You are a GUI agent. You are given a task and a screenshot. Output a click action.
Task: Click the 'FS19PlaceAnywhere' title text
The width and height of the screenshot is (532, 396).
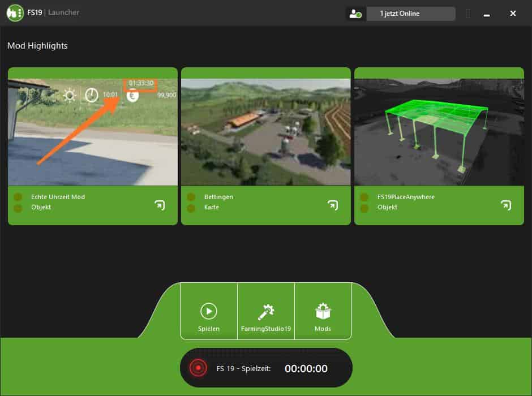point(406,197)
